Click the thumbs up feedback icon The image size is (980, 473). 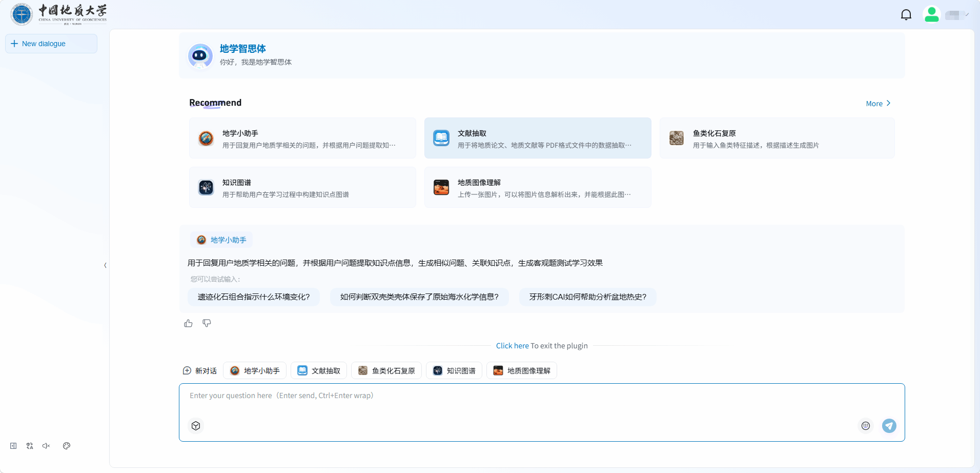tap(188, 323)
